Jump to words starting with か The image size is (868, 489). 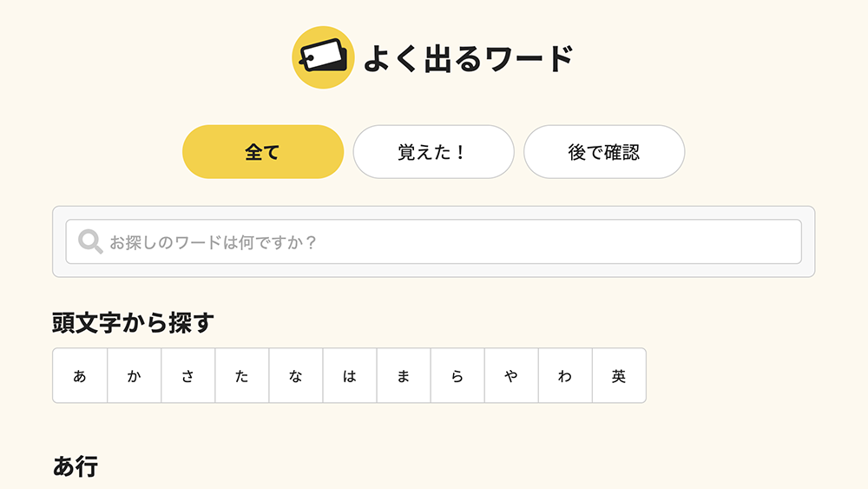pyautogui.click(x=134, y=376)
